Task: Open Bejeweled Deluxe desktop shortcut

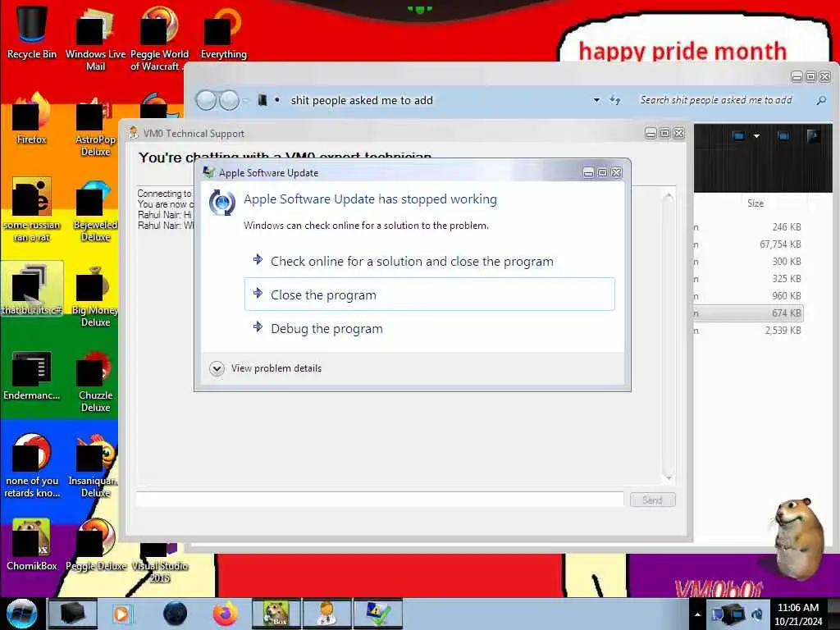Action: pyautogui.click(x=95, y=211)
